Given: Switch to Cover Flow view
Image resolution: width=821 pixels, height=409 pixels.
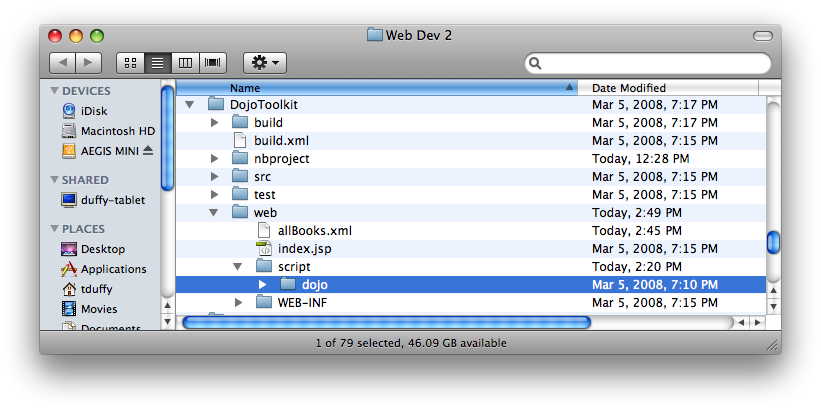Looking at the screenshot, I should click(x=213, y=63).
